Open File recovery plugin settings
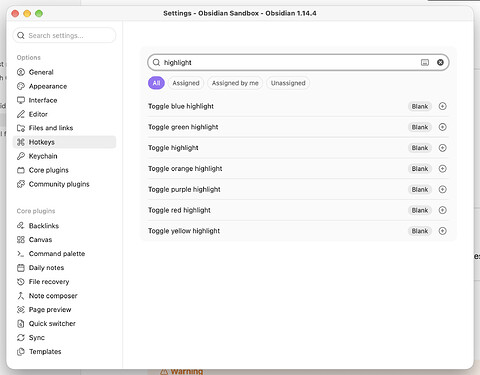Image resolution: width=480 pixels, height=375 pixels. 64,282
